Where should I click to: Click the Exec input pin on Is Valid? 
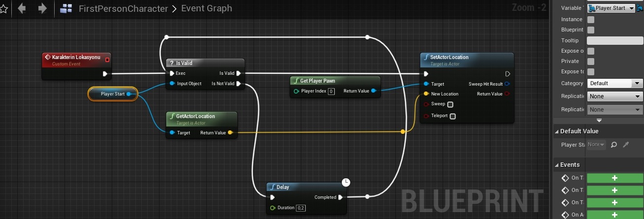coord(171,73)
